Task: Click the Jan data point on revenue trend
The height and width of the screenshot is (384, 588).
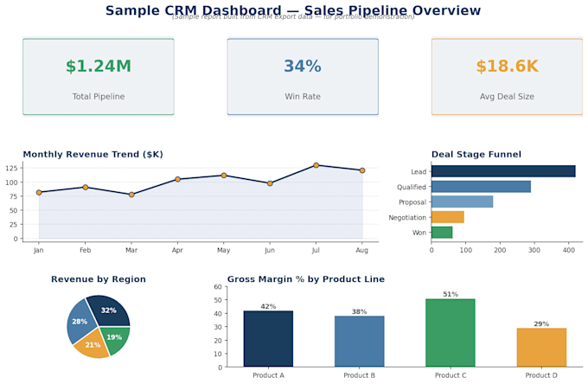Action: tap(39, 192)
